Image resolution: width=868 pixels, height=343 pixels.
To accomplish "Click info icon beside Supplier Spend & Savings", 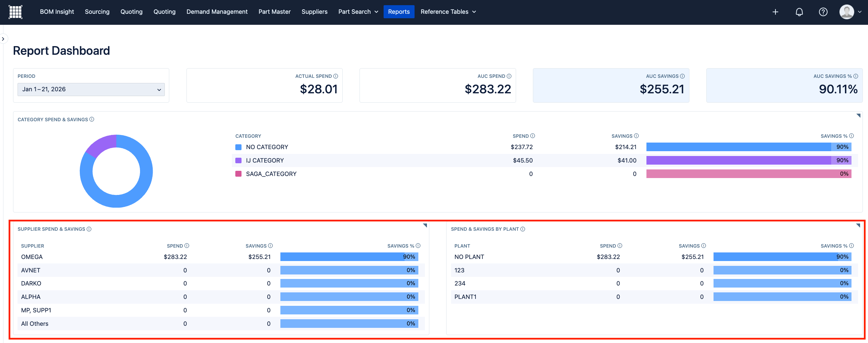I will tap(89, 229).
